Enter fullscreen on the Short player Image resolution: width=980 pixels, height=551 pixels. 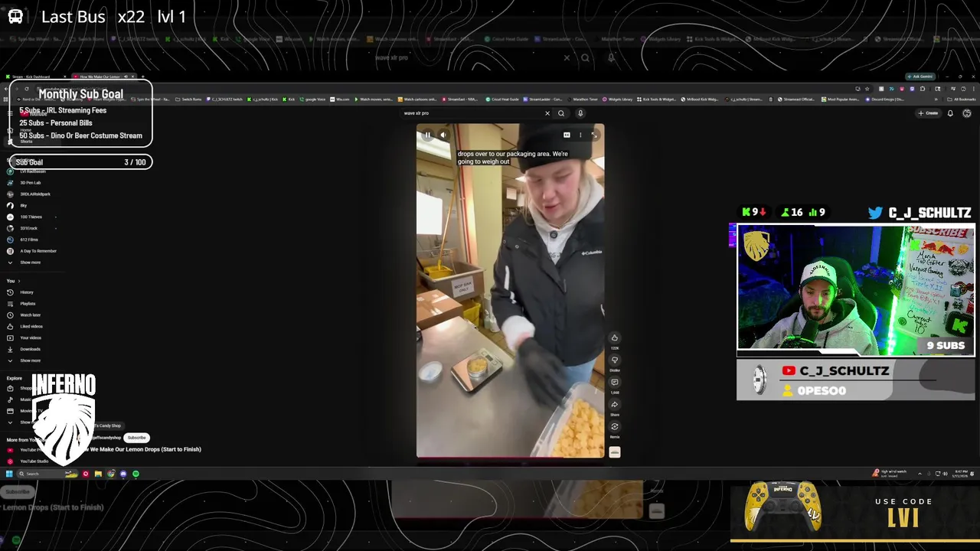click(x=594, y=135)
